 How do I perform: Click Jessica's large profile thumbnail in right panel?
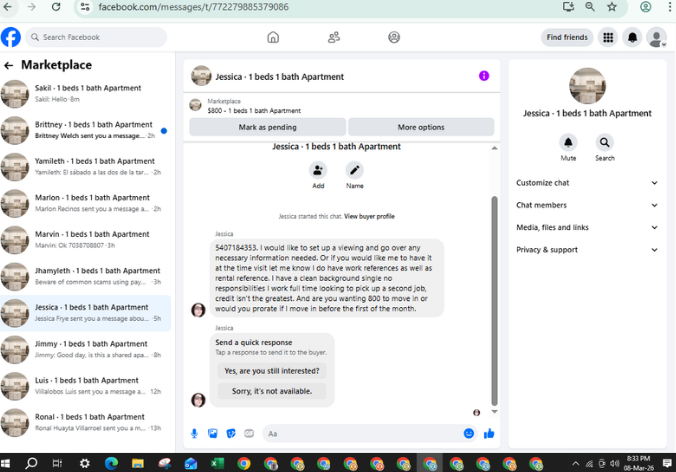(x=587, y=86)
